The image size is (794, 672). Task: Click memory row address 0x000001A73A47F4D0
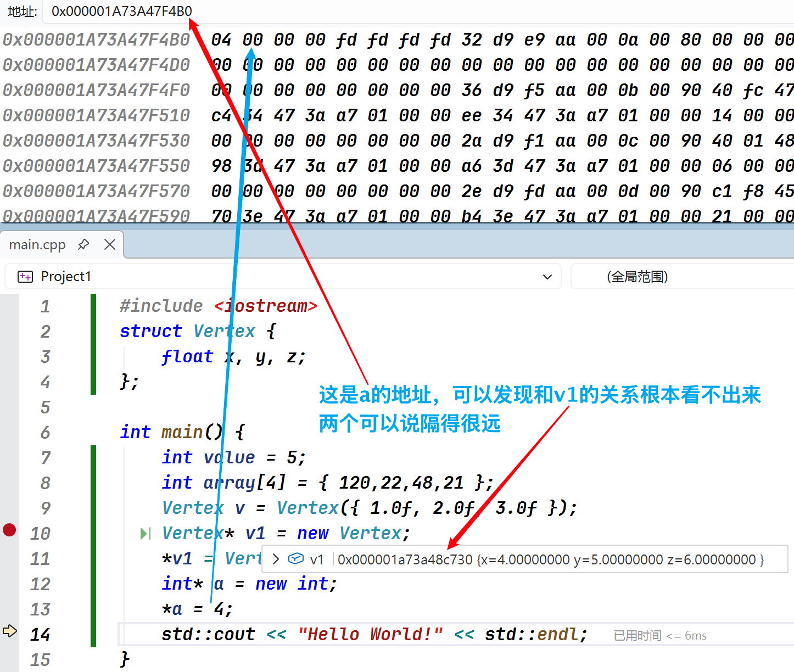[x=96, y=65]
